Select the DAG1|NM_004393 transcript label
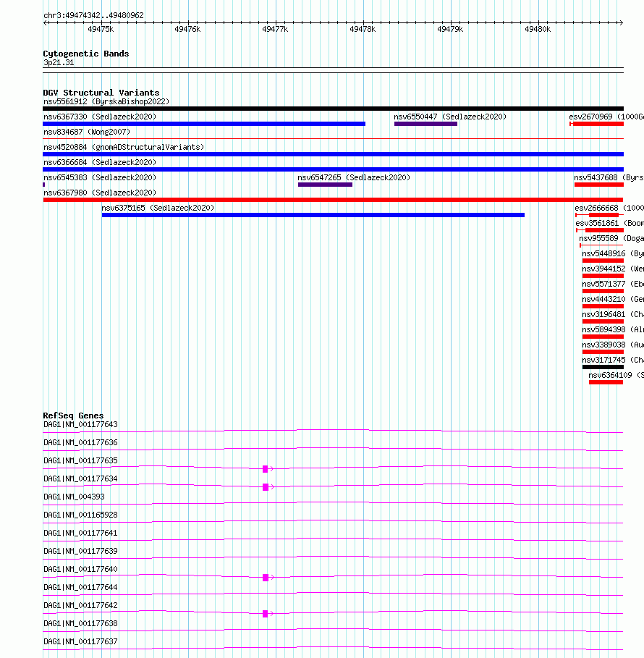644x658 pixels. 75,497
